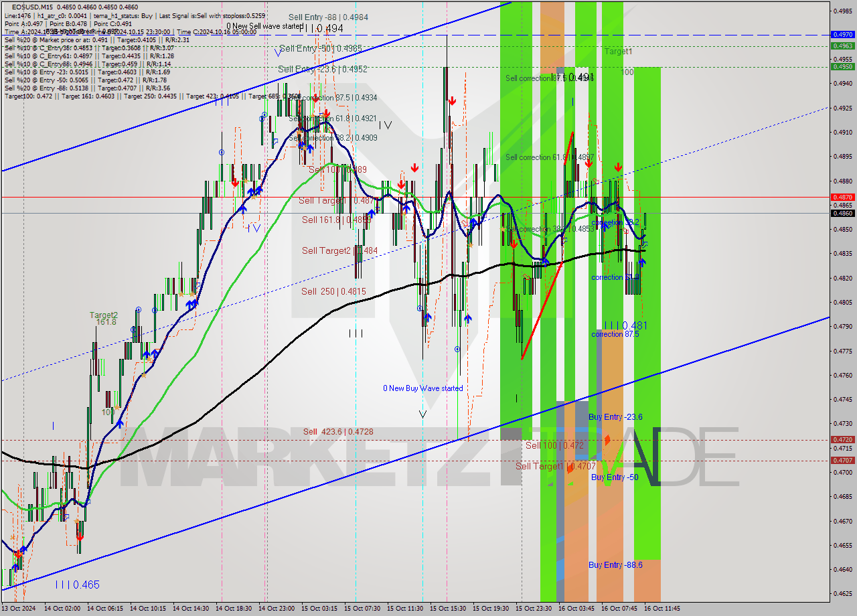Click the 'Sell Entry -50 | 0.4965' label
The width and height of the screenshot is (857, 616).
pyautogui.click(x=321, y=48)
